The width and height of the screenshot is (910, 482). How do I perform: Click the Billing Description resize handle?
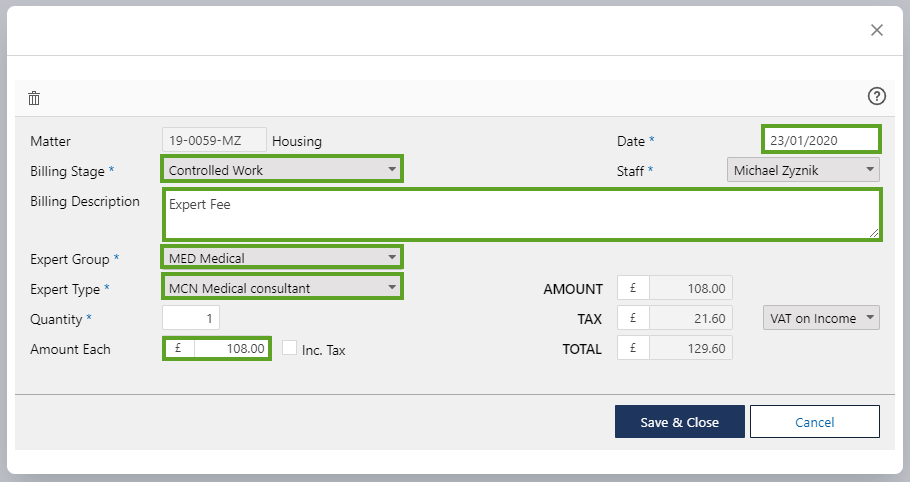click(x=873, y=233)
